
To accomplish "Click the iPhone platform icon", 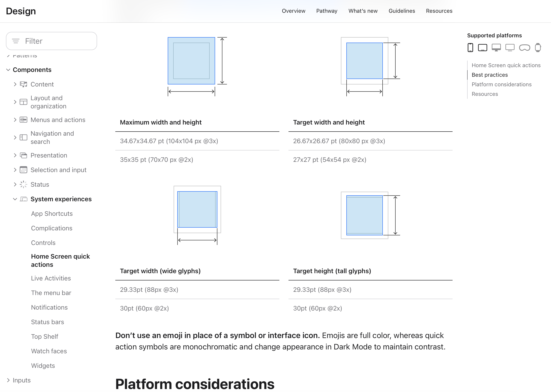I will pyautogui.click(x=470, y=48).
